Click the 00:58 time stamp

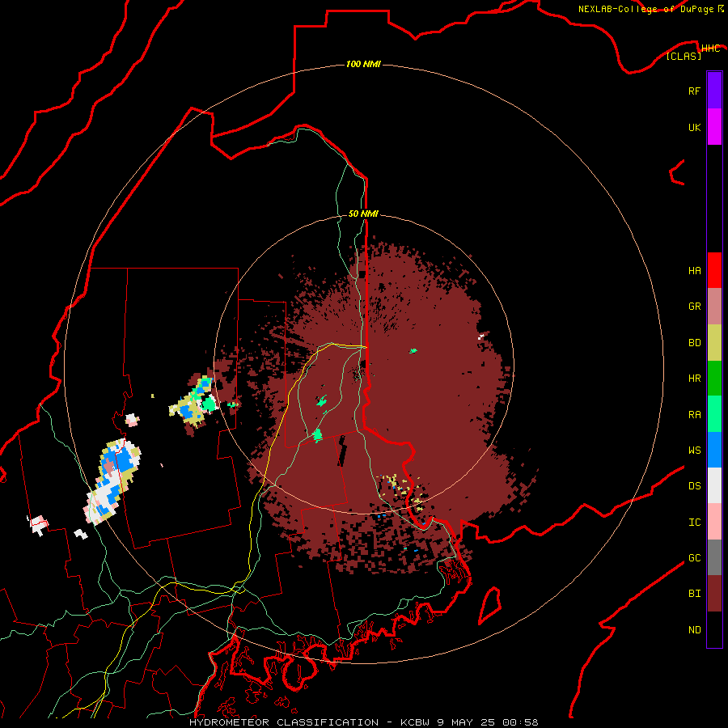[520, 722]
